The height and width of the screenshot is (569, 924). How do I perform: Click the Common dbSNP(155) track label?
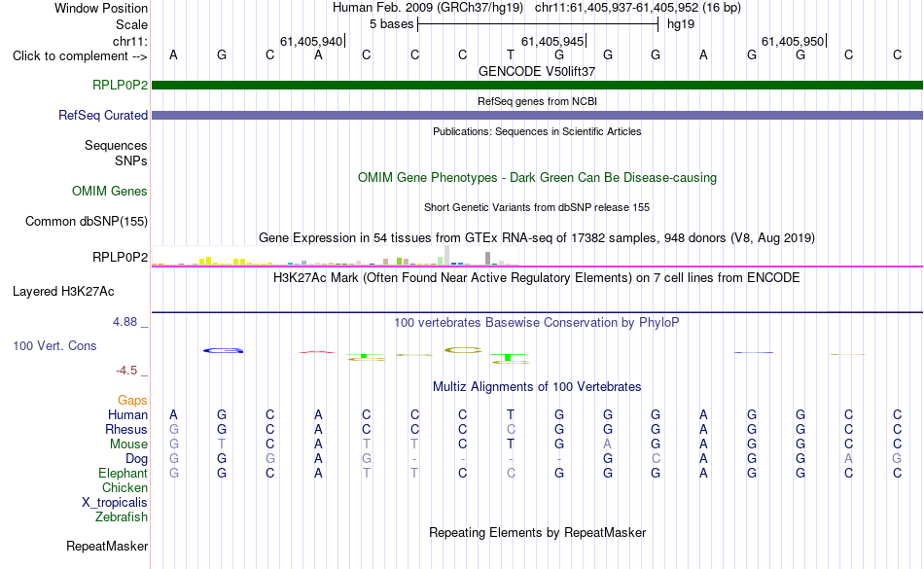[x=86, y=221]
